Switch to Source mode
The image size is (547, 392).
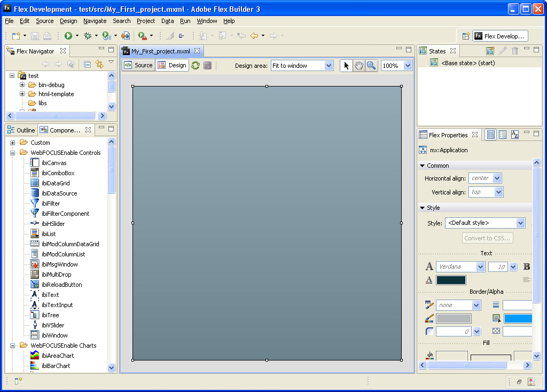click(138, 65)
